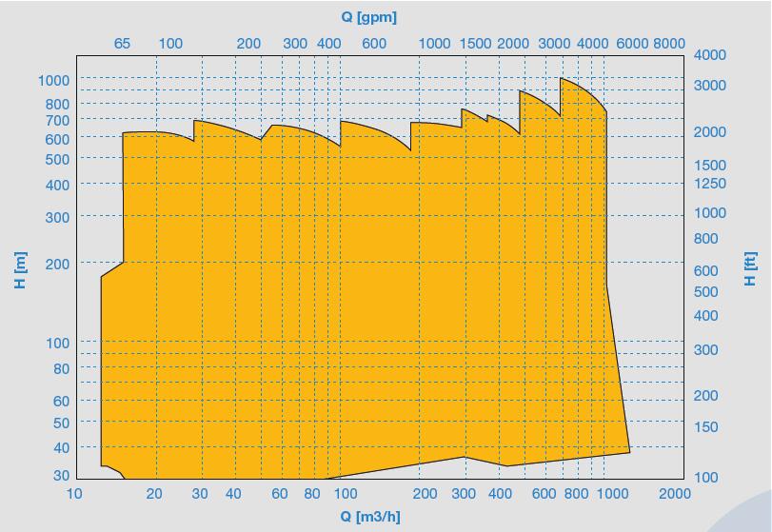The height and width of the screenshot is (532, 772).
Task: Click 4000 on the H [ft] axis
Action: click(709, 55)
